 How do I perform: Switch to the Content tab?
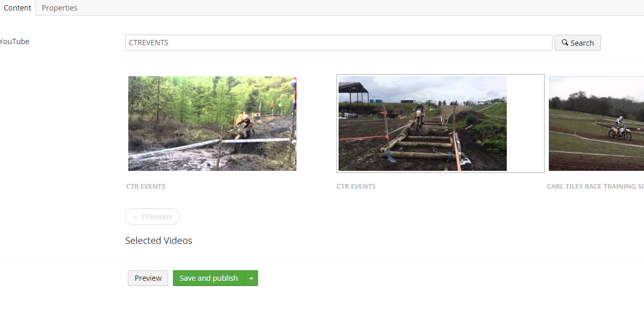(x=17, y=8)
